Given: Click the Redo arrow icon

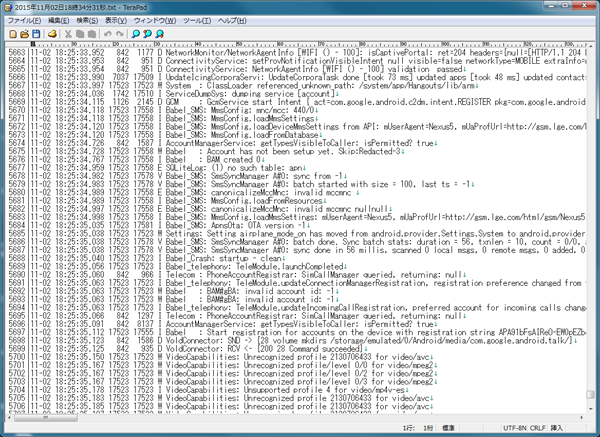Looking at the screenshot, I should (x=120, y=34).
